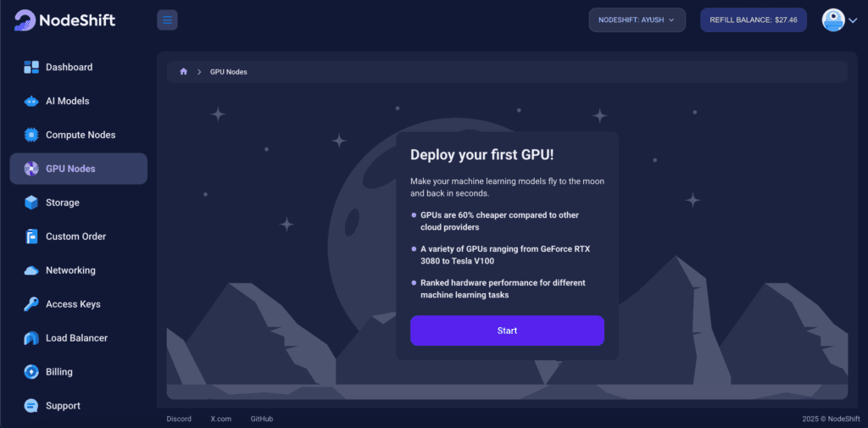Click the AI Models robot icon
The width and height of the screenshot is (868, 428).
[31, 101]
